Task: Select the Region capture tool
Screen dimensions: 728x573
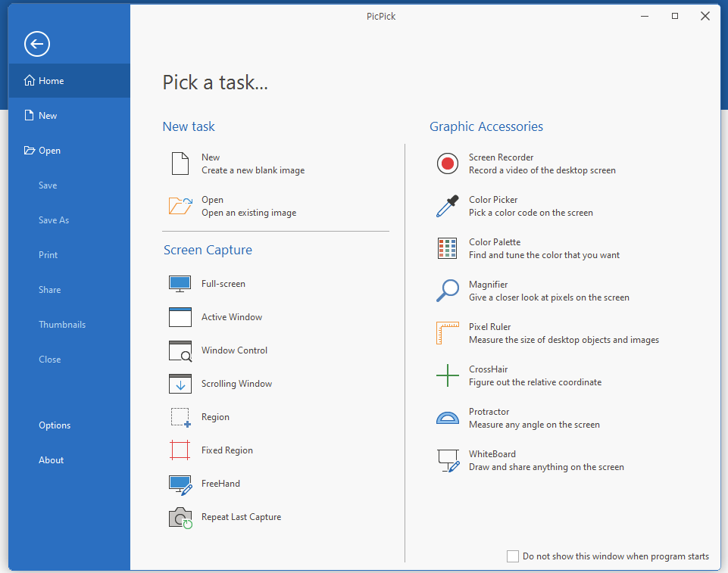Action: click(214, 417)
